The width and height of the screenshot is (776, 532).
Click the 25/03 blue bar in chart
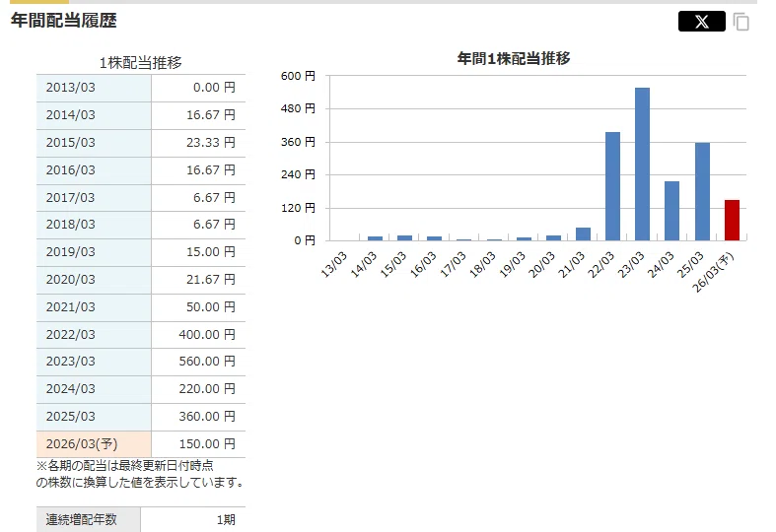[702, 192]
